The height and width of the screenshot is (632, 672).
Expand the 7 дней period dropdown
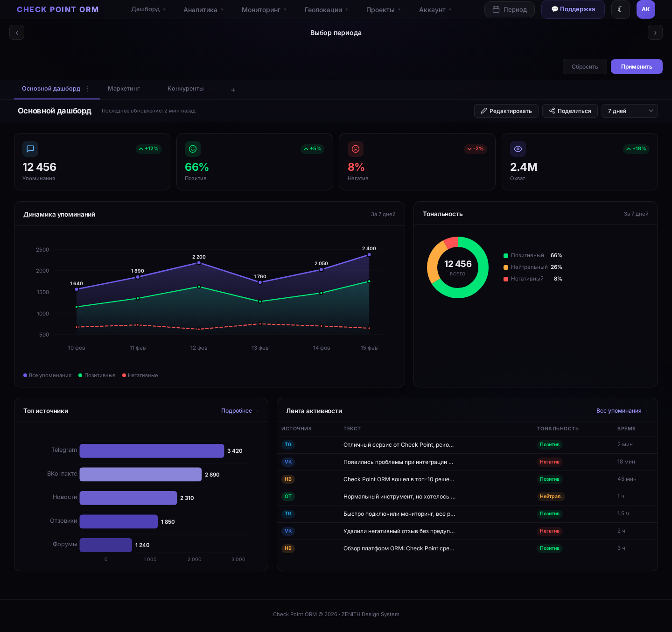[x=630, y=111]
